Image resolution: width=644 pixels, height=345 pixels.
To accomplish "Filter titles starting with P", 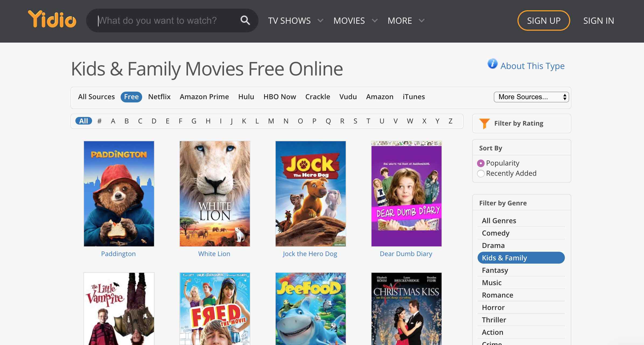I will [x=314, y=121].
